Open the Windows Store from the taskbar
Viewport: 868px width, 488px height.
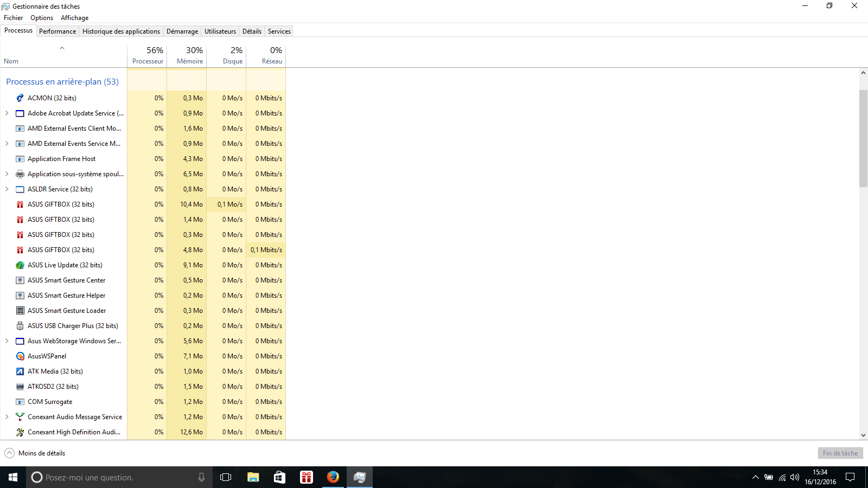pos(279,477)
